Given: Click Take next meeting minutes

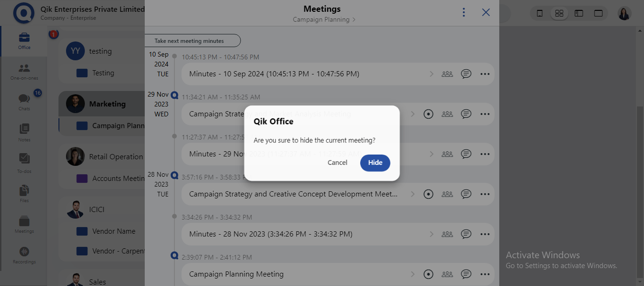Looking at the screenshot, I should (192, 41).
